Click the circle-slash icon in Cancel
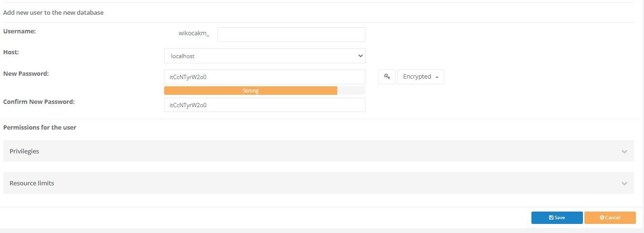 pyautogui.click(x=602, y=218)
